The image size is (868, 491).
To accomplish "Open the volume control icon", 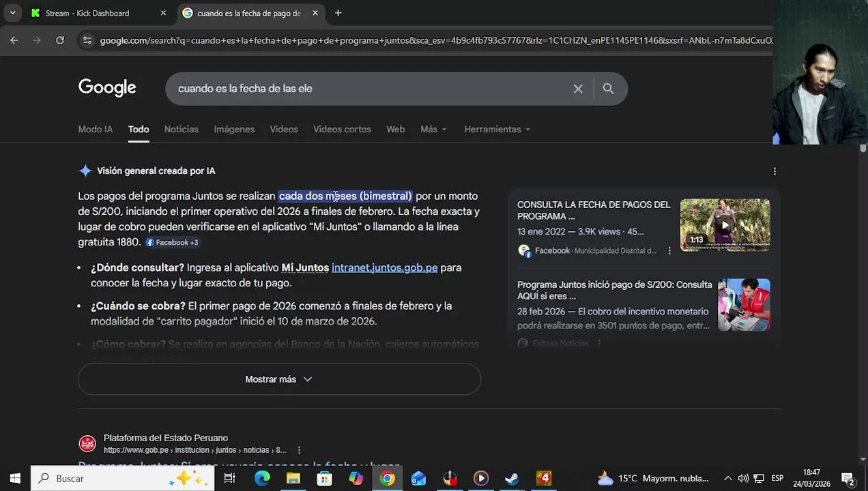I will tap(743, 478).
